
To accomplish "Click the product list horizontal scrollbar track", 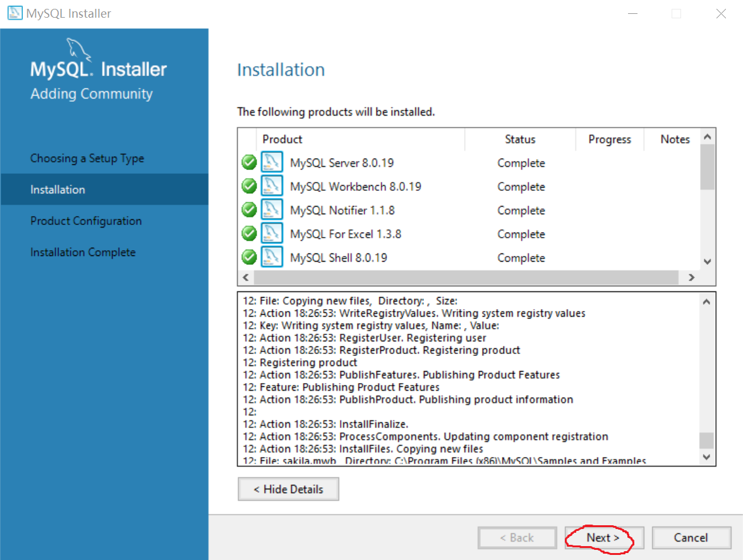I will pyautogui.click(x=466, y=277).
